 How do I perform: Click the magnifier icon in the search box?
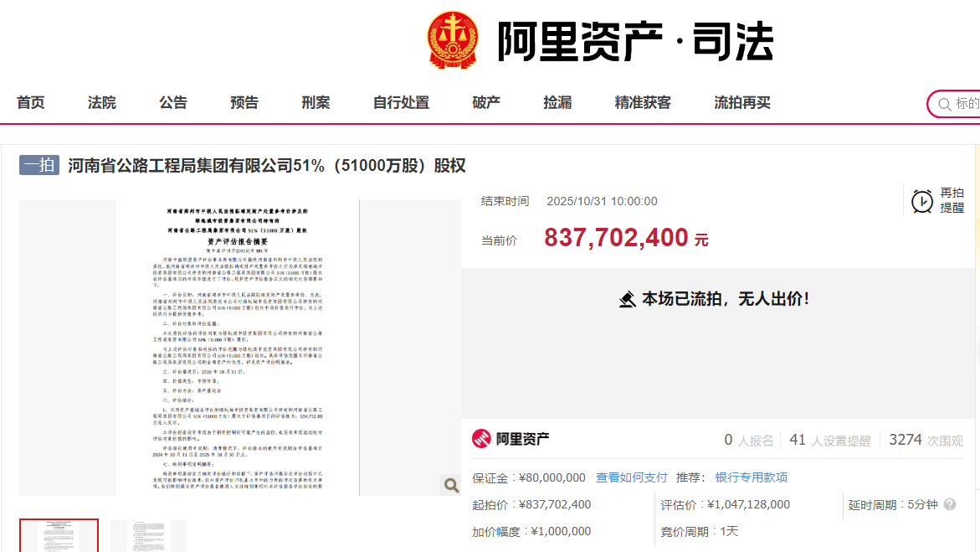(x=944, y=105)
